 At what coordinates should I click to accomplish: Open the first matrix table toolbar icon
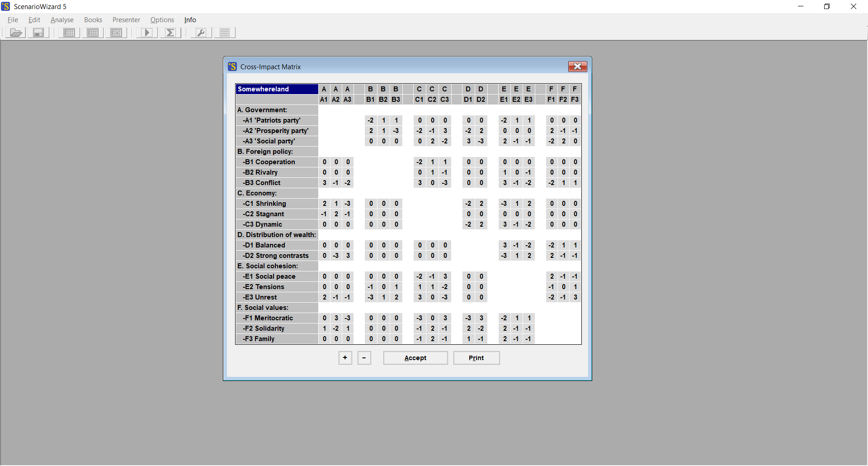[69, 33]
